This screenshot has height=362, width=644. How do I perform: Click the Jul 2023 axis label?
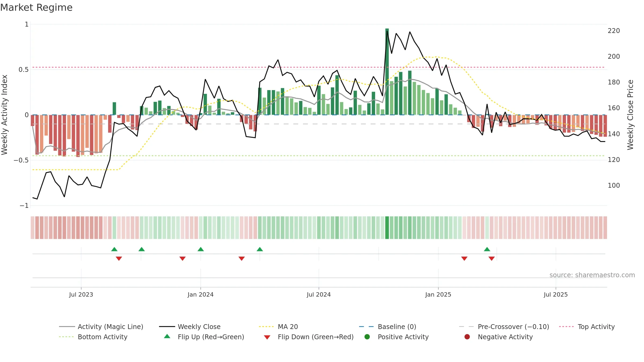[81, 295]
